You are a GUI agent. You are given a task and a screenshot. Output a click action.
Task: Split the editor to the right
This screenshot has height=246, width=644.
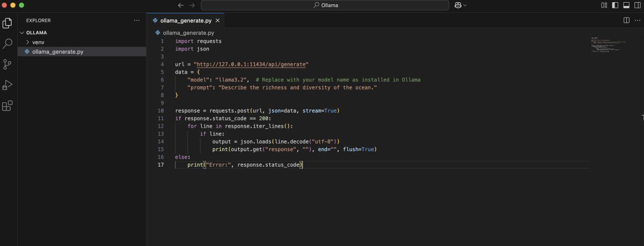626,20
